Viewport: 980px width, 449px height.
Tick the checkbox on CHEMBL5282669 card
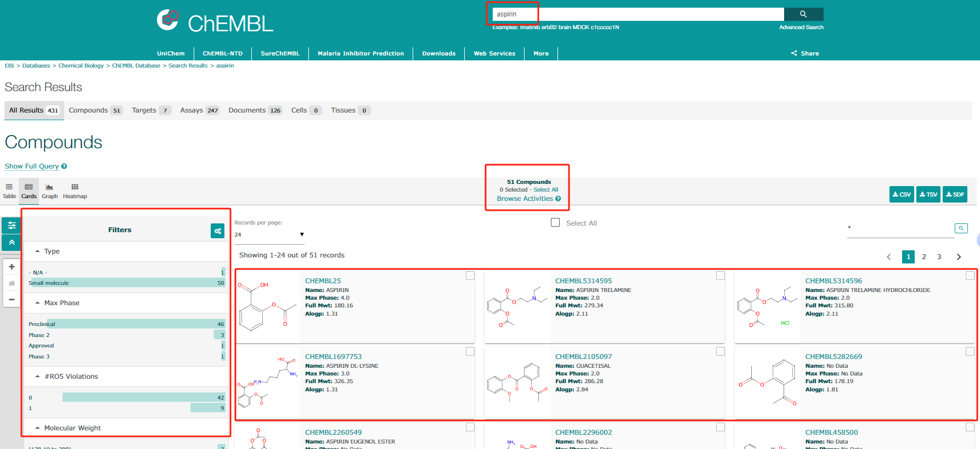click(970, 351)
